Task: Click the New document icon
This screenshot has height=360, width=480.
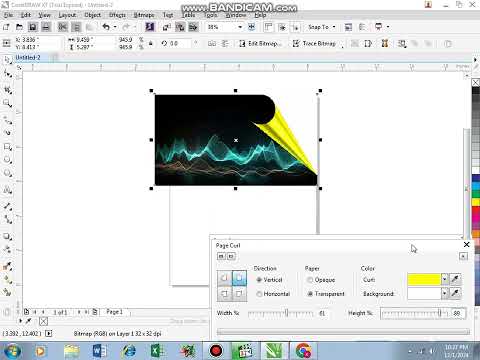Action: (6, 27)
